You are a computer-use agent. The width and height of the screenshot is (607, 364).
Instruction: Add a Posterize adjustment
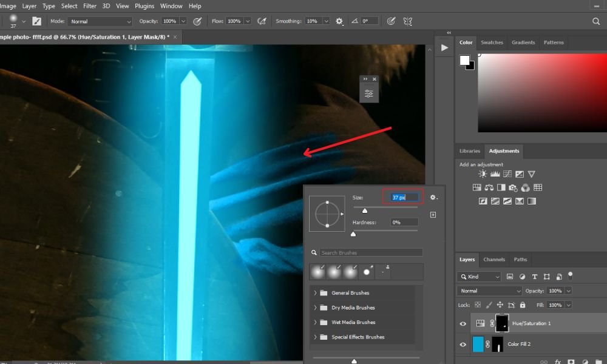[495, 201]
